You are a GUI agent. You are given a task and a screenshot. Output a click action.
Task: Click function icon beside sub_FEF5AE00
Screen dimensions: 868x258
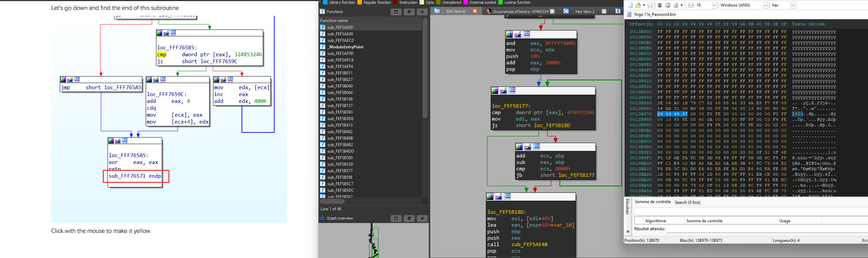(x=323, y=27)
